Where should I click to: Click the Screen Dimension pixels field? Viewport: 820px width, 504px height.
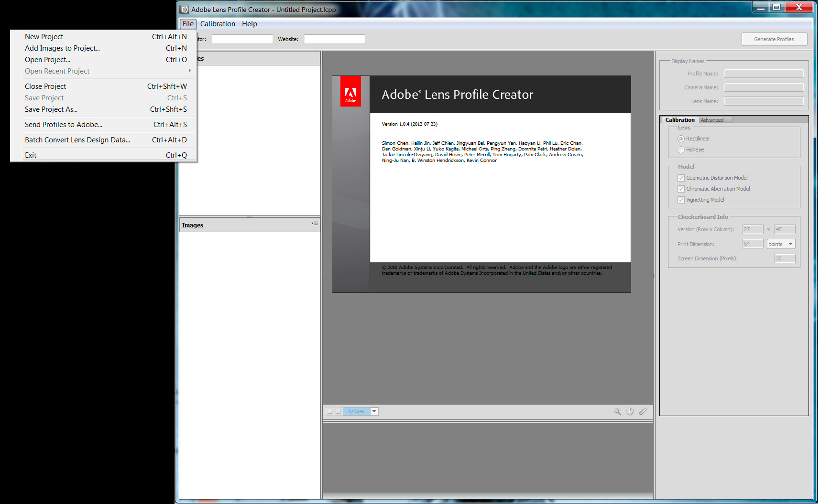(x=785, y=258)
